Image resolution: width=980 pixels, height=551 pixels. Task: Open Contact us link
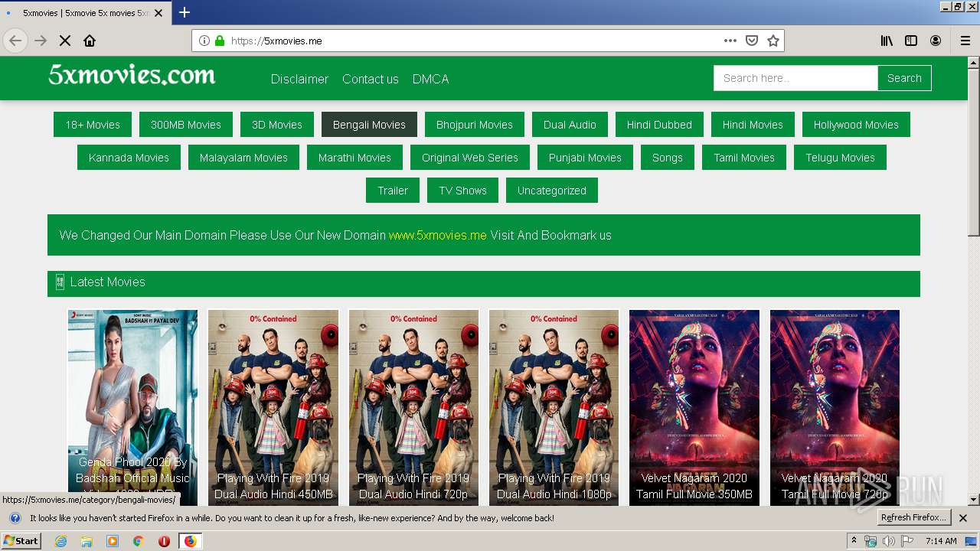point(371,79)
